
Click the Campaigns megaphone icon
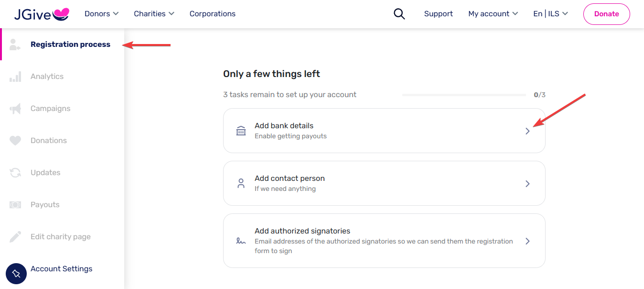(15, 109)
